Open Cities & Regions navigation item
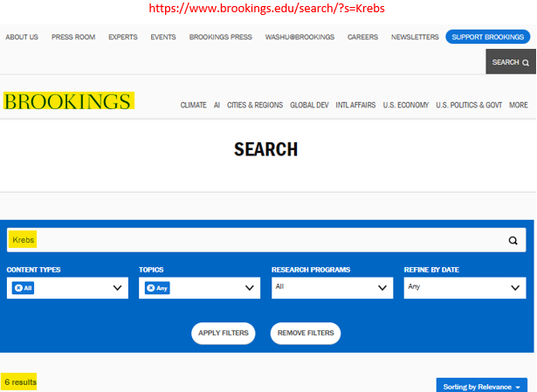 coord(255,105)
